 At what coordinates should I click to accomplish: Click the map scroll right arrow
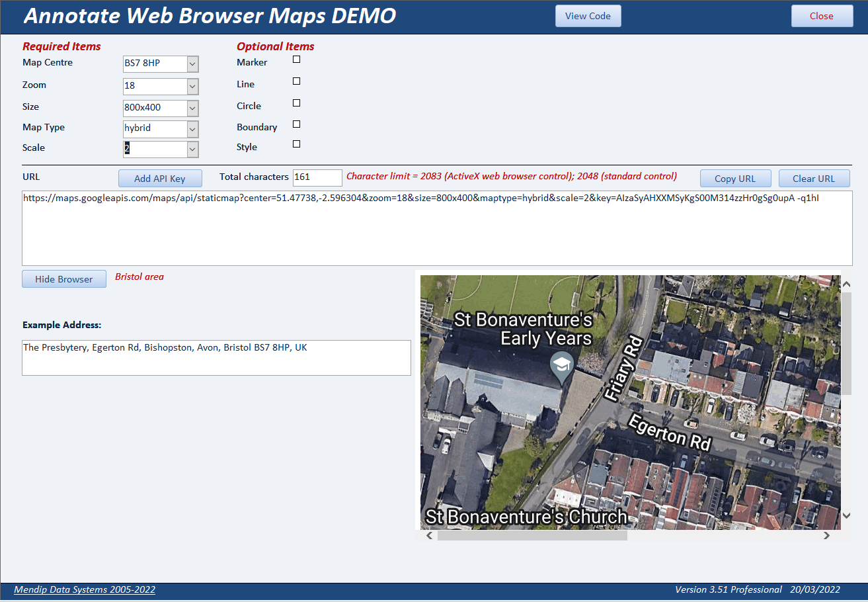coord(826,536)
